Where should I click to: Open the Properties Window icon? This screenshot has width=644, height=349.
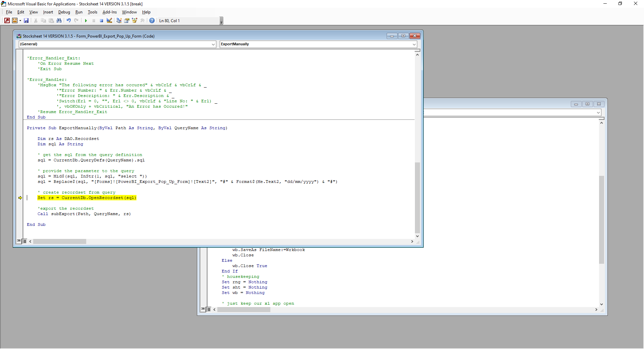(126, 20)
